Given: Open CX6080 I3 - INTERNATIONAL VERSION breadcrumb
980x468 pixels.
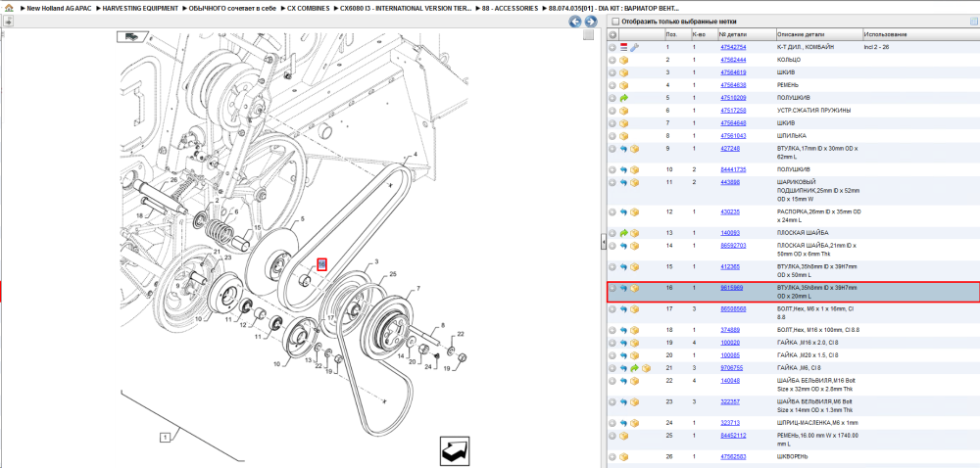Looking at the screenshot, I should [x=407, y=8].
